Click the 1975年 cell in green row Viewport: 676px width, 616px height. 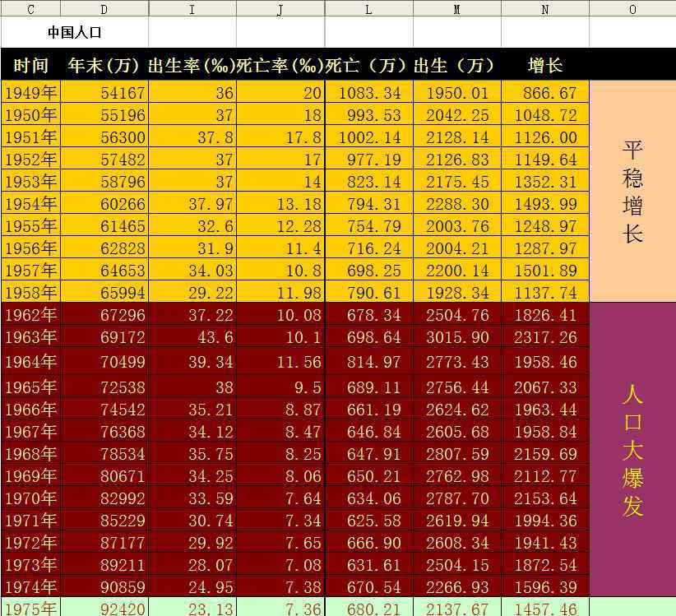coord(31,608)
